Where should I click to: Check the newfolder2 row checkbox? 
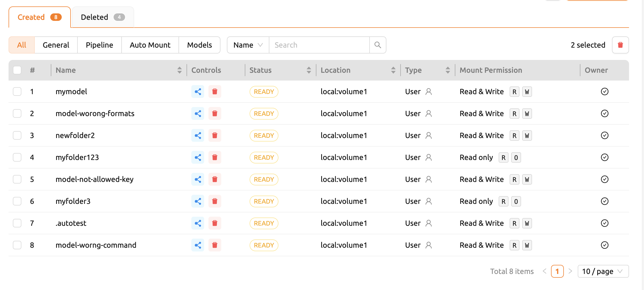click(17, 136)
